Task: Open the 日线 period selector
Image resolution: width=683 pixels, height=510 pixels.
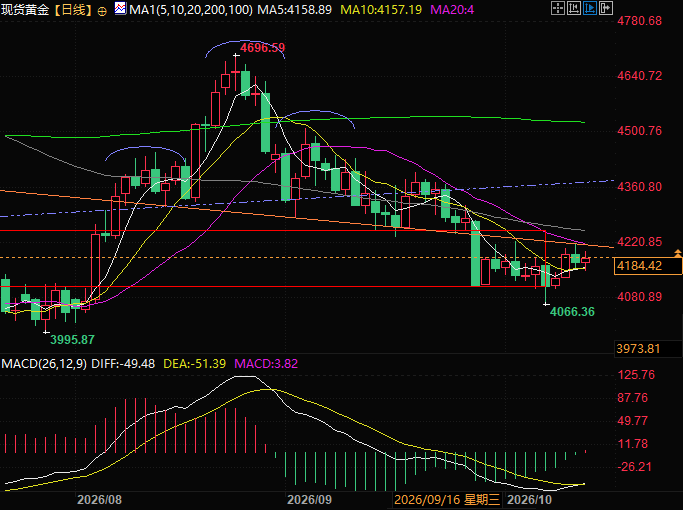Action: click(x=73, y=10)
